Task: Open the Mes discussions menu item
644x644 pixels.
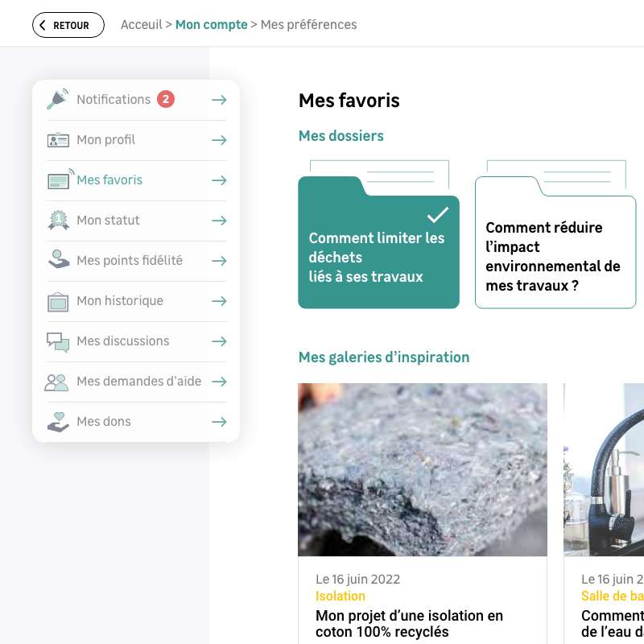Action: [122, 341]
